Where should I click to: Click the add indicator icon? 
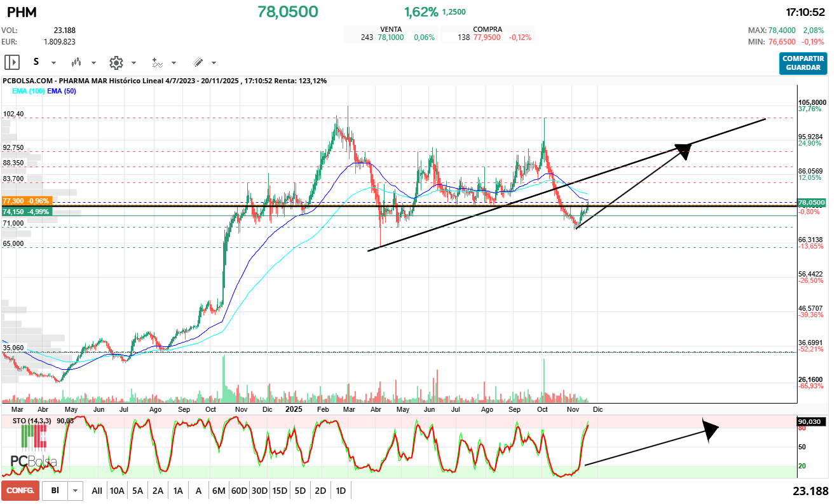pos(157,62)
